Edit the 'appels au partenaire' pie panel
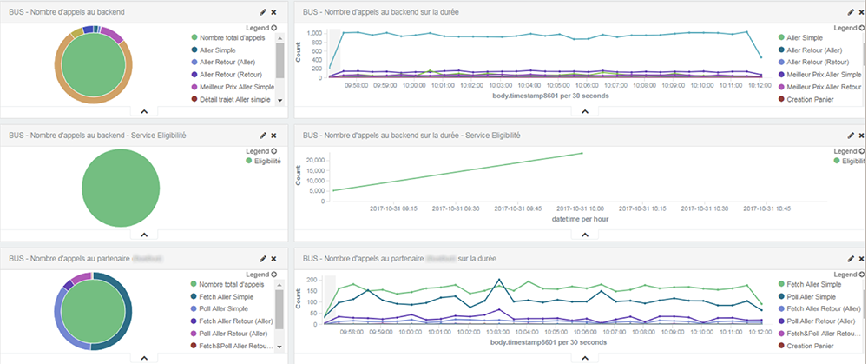This screenshot has height=364, width=868. (x=263, y=259)
